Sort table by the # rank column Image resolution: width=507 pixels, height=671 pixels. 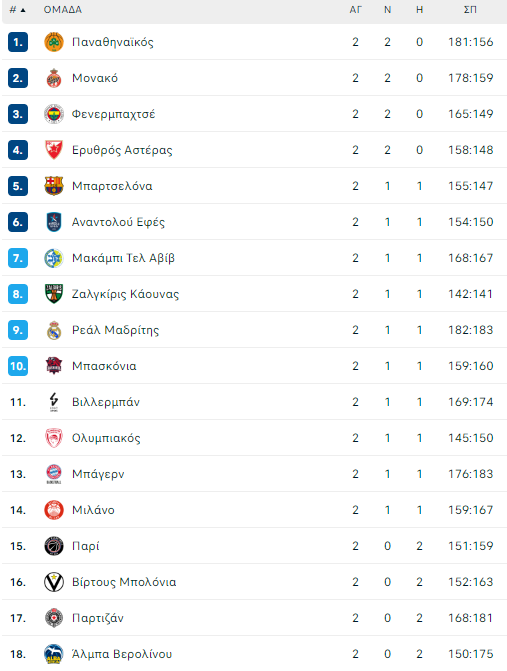18,9
